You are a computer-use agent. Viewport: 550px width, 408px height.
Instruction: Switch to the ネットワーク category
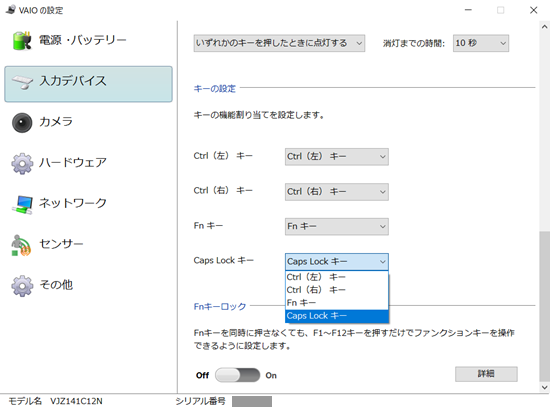tap(88, 204)
